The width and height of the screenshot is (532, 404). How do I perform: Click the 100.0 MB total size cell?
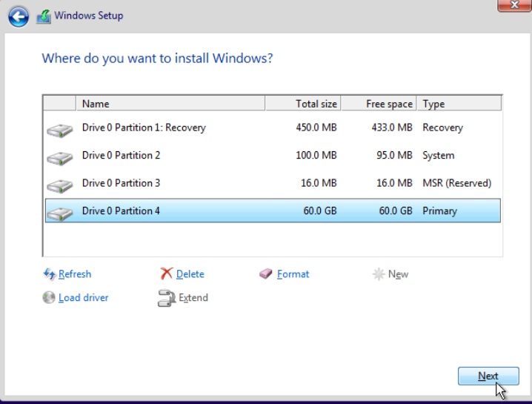pyautogui.click(x=316, y=156)
